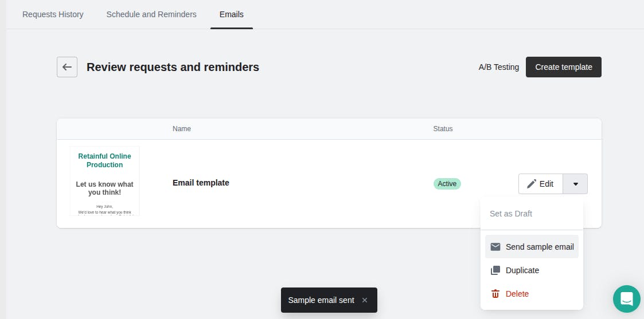Go back using the left arrow button

tap(67, 67)
